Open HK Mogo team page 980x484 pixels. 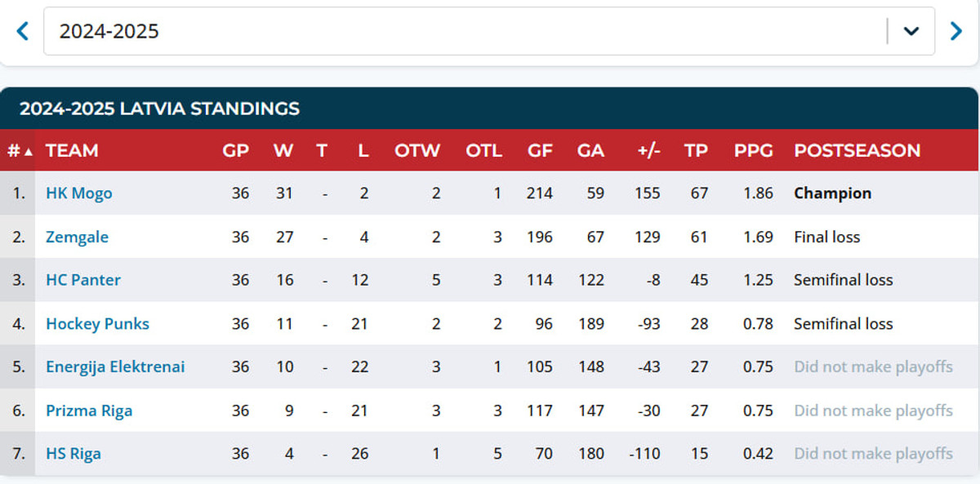(x=79, y=193)
